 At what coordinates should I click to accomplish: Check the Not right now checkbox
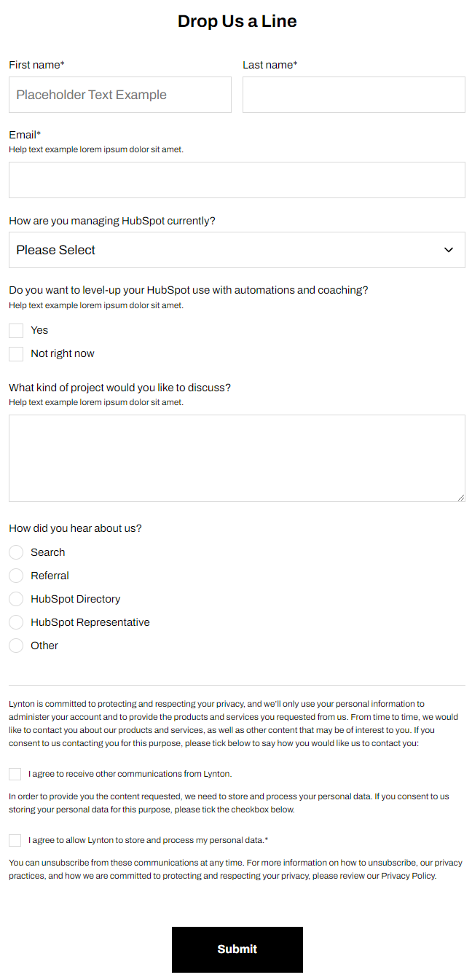click(x=16, y=354)
